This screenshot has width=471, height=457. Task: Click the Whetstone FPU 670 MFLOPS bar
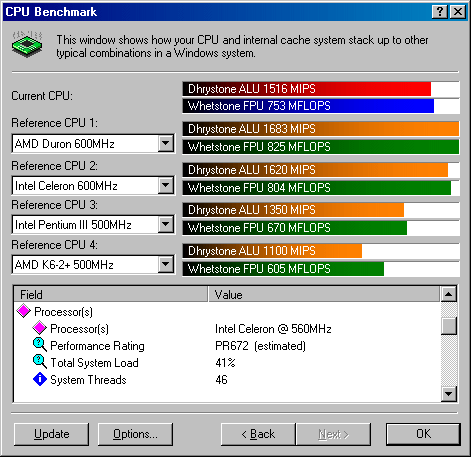pos(295,228)
